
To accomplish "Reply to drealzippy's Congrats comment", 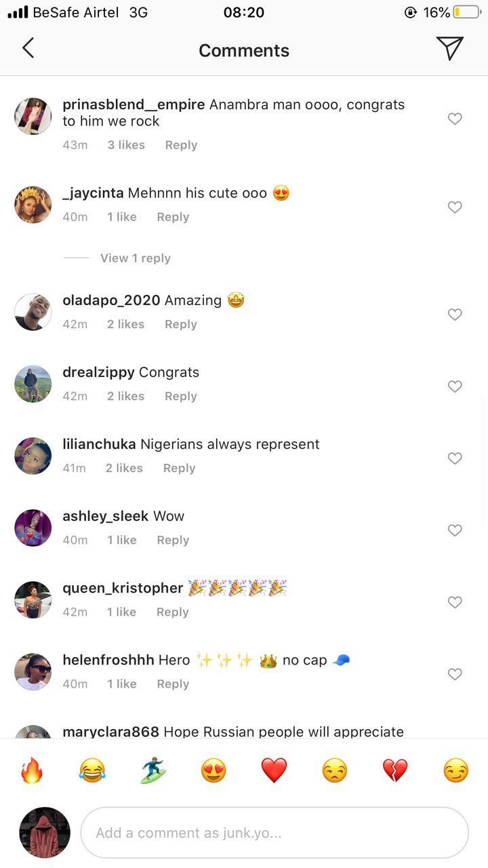I will click(x=180, y=397).
